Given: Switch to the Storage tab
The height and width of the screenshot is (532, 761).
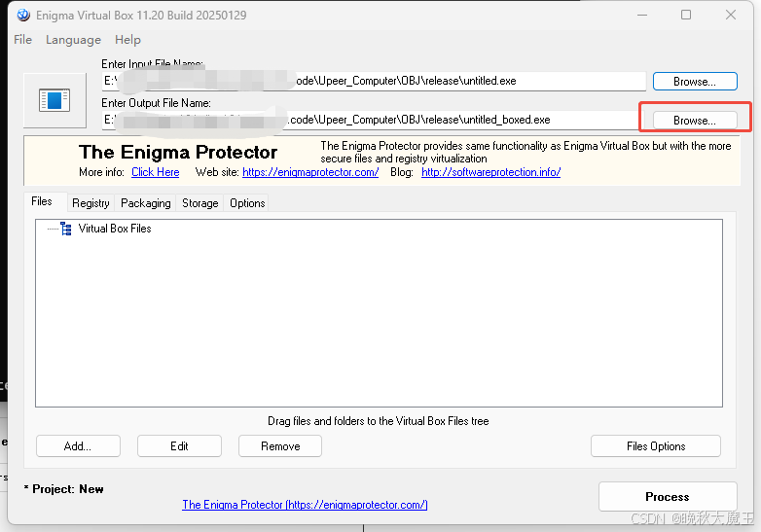Looking at the screenshot, I should pos(199,203).
